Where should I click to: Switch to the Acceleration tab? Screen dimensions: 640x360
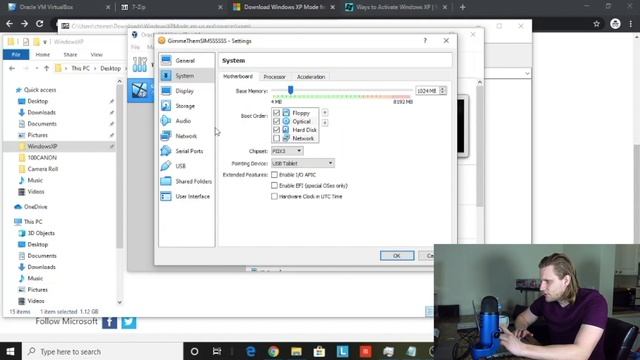point(311,77)
